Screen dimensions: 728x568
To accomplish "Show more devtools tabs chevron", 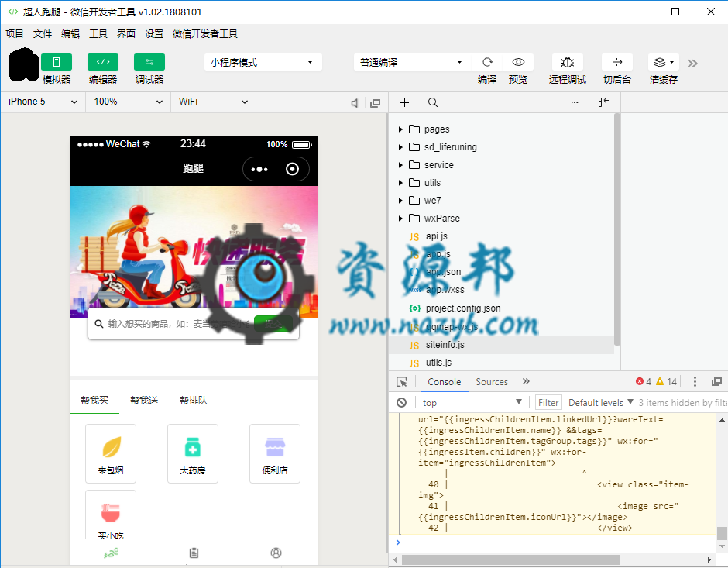I will tap(526, 381).
